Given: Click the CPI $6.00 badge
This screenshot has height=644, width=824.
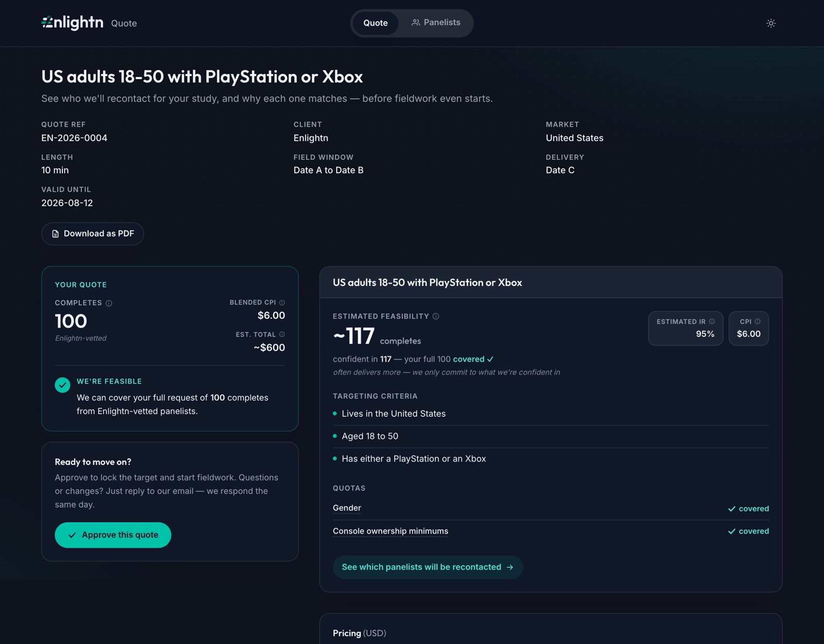Looking at the screenshot, I should [749, 328].
